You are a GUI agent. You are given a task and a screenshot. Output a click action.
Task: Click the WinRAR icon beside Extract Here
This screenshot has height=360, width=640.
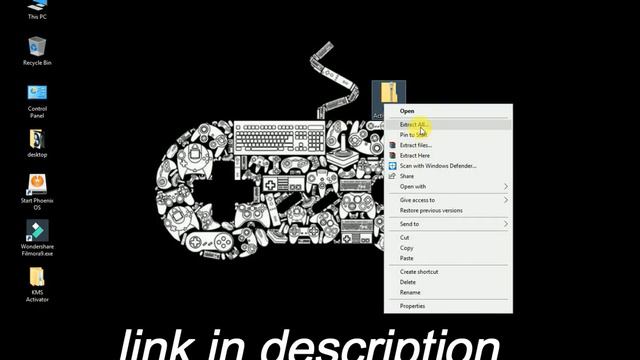(x=392, y=156)
